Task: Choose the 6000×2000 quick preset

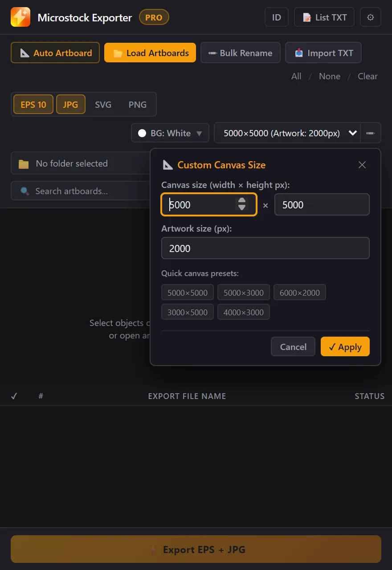Action: pyautogui.click(x=300, y=293)
